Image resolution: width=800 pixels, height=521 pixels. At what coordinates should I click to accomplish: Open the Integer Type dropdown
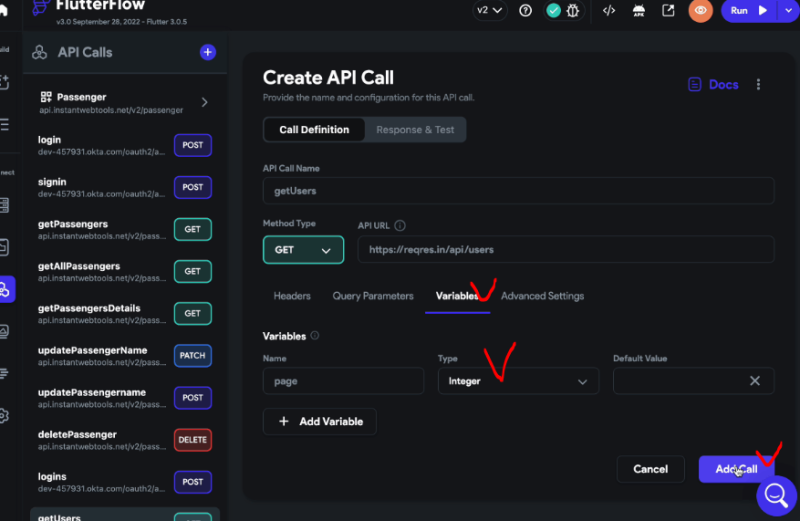pos(518,381)
